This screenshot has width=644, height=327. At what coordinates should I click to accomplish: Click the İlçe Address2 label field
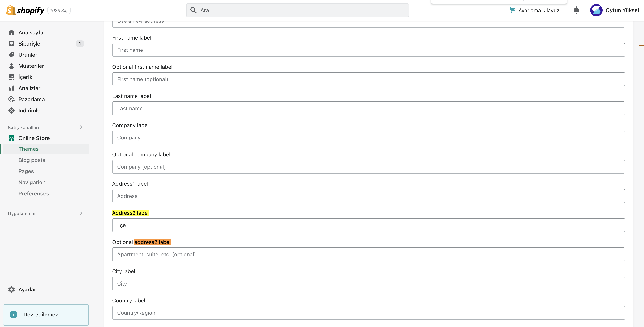click(368, 225)
